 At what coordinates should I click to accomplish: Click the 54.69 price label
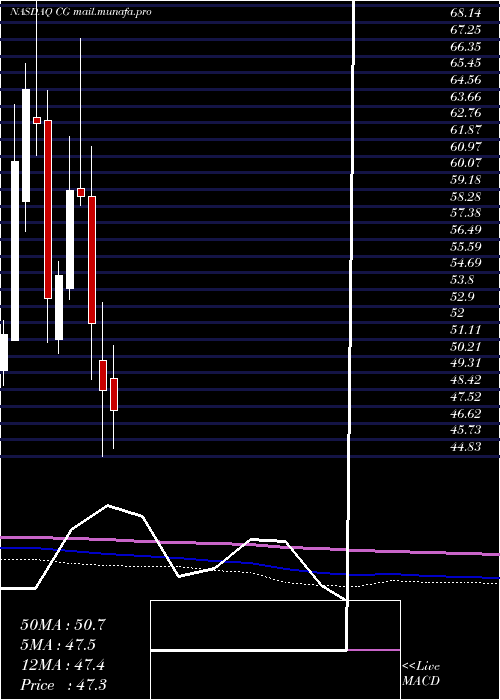click(x=466, y=263)
